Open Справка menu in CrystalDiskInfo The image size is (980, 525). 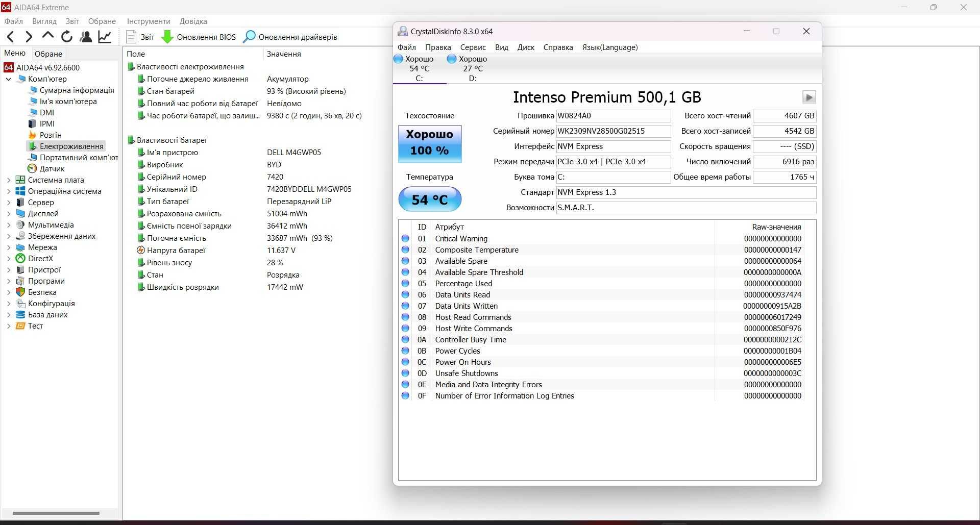(558, 47)
